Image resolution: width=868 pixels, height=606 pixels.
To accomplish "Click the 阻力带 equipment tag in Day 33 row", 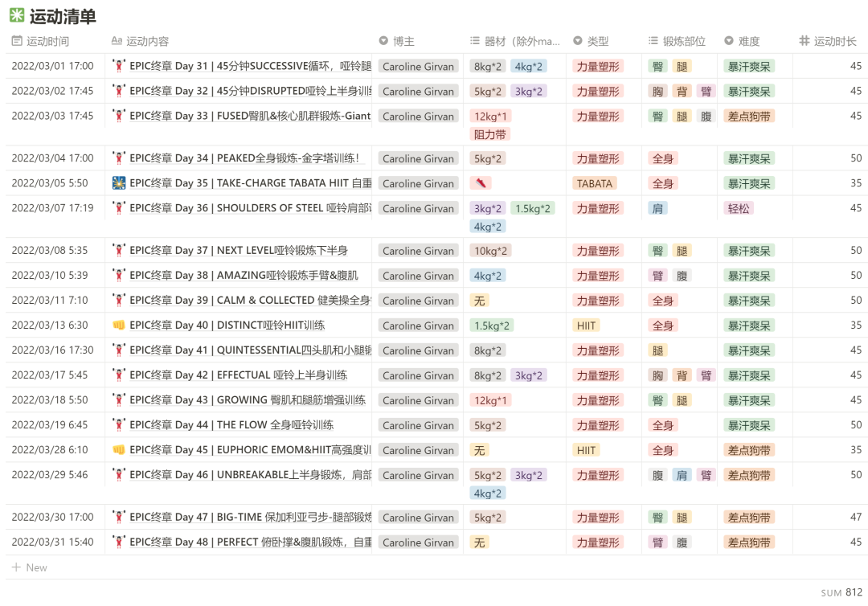I will tap(490, 134).
